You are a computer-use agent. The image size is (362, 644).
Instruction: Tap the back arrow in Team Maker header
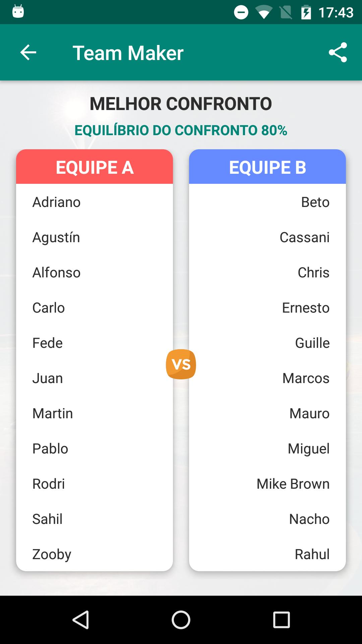pyautogui.click(x=28, y=53)
